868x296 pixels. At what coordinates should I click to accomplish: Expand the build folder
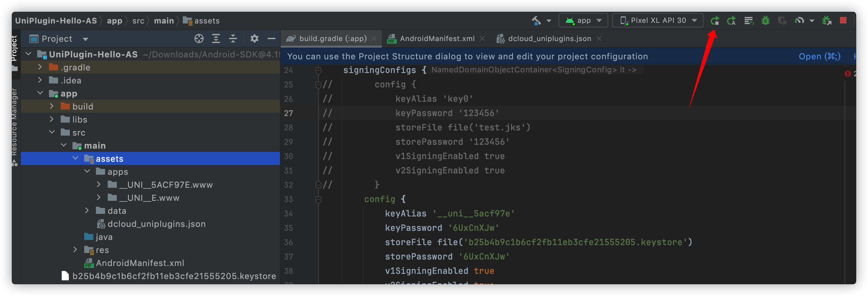52,106
